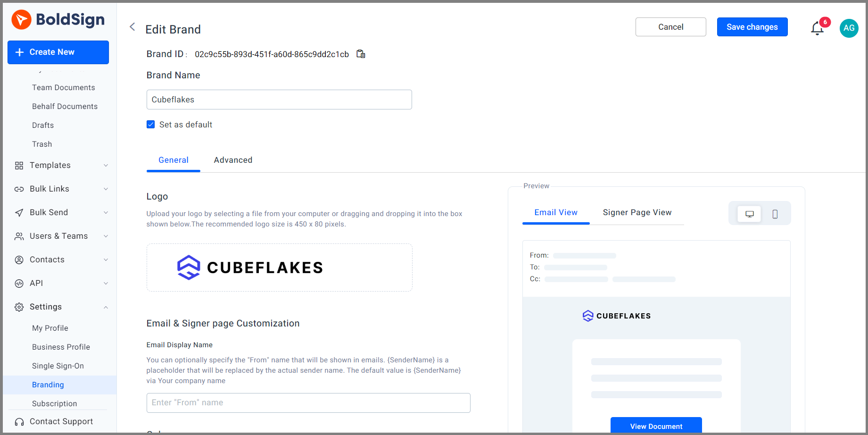Click the Create New button
Image resolution: width=868 pixels, height=435 pixels.
coord(58,52)
